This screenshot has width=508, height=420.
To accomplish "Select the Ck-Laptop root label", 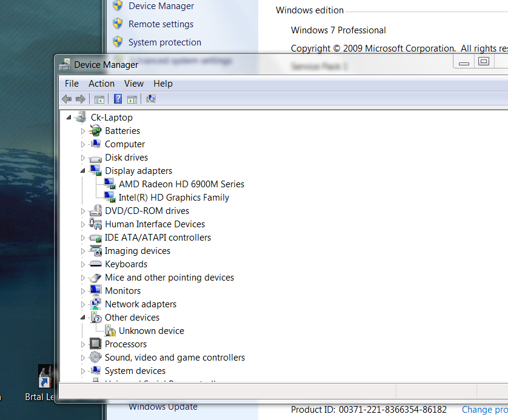I will (x=112, y=118).
